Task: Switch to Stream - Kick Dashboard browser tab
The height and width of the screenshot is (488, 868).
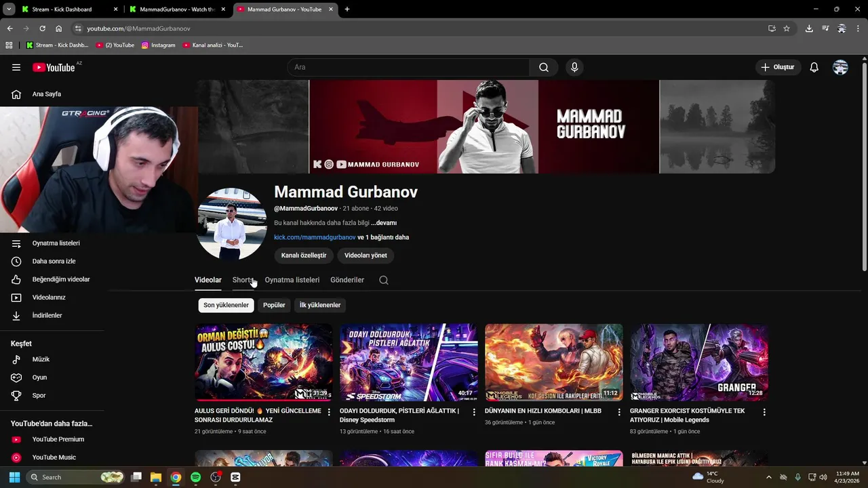Action: coord(68,9)
